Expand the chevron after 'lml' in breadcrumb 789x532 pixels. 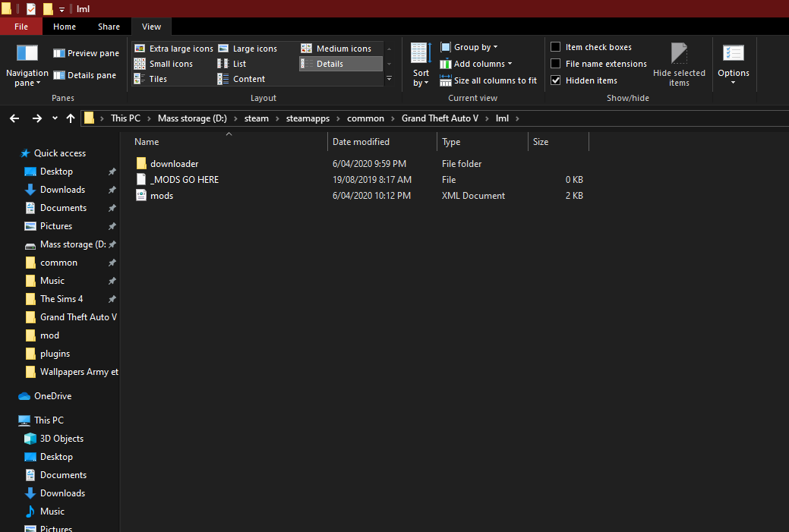tap(517, 118)
